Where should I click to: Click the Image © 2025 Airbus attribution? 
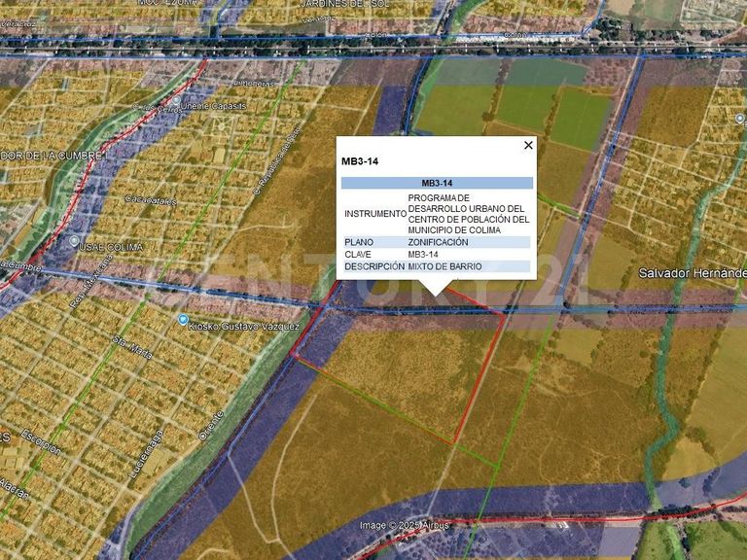pyautogui.click(x=405, y=525)
